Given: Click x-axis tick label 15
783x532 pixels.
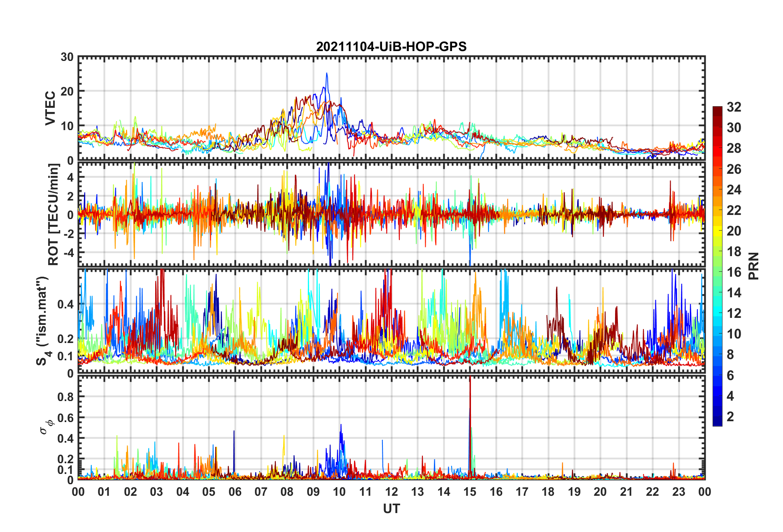Looking at the screenshot, I should pyautogui.click(x=470, y=492).
